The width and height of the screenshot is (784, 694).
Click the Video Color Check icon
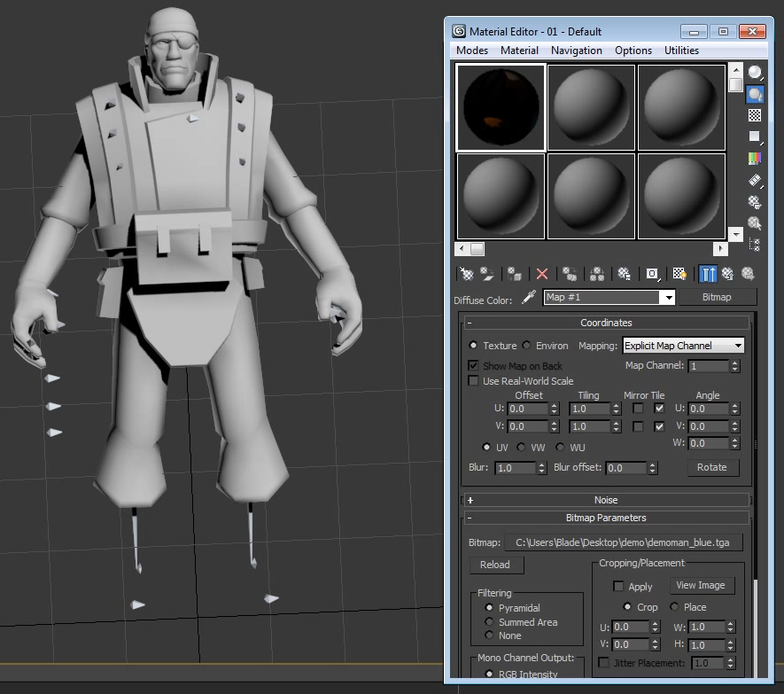pos(755,159)
